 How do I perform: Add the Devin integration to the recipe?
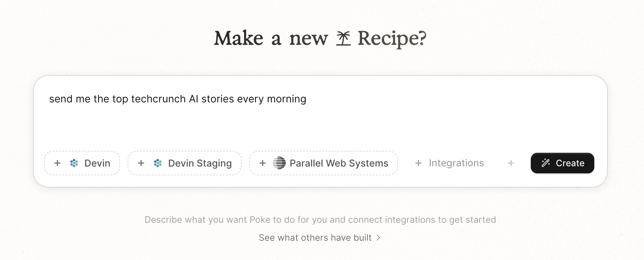click(x=82, y=163)
